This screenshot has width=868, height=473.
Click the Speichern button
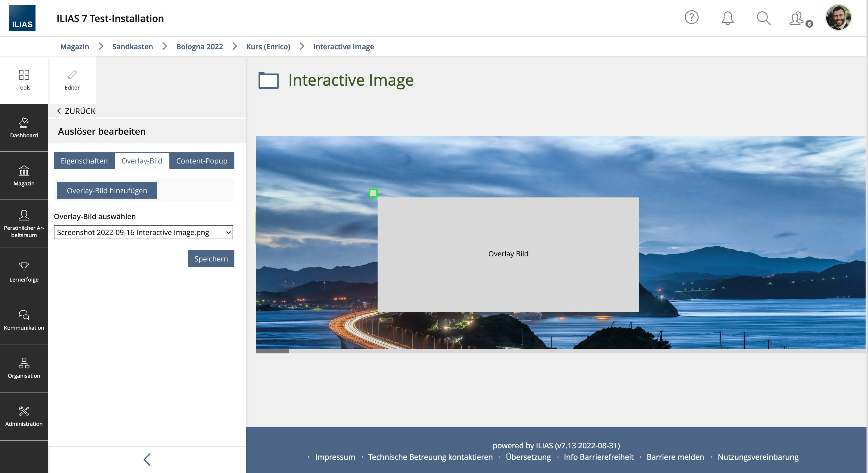[x=211, y=258]
